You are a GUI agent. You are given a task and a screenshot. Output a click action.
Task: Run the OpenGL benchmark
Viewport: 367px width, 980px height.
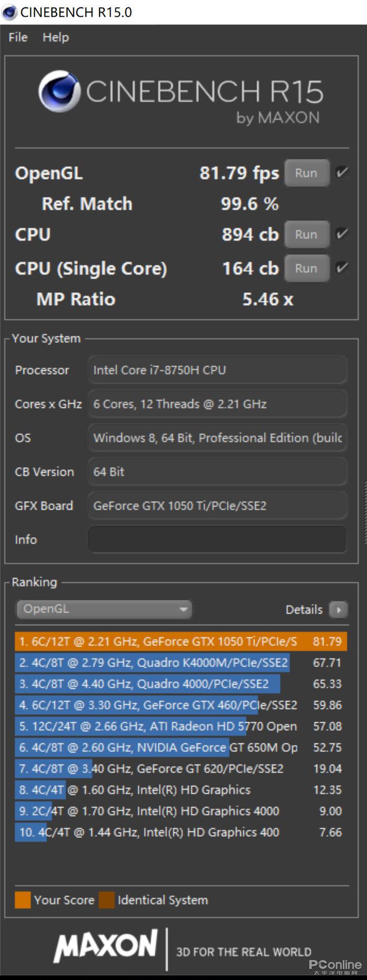point(306,173)
